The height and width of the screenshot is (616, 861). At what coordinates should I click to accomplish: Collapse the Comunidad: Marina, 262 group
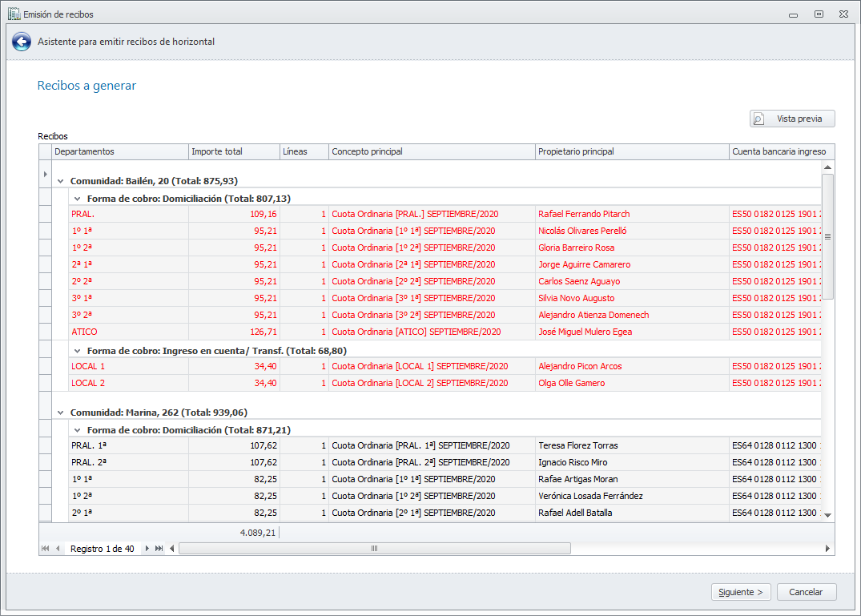coord(61,413)
